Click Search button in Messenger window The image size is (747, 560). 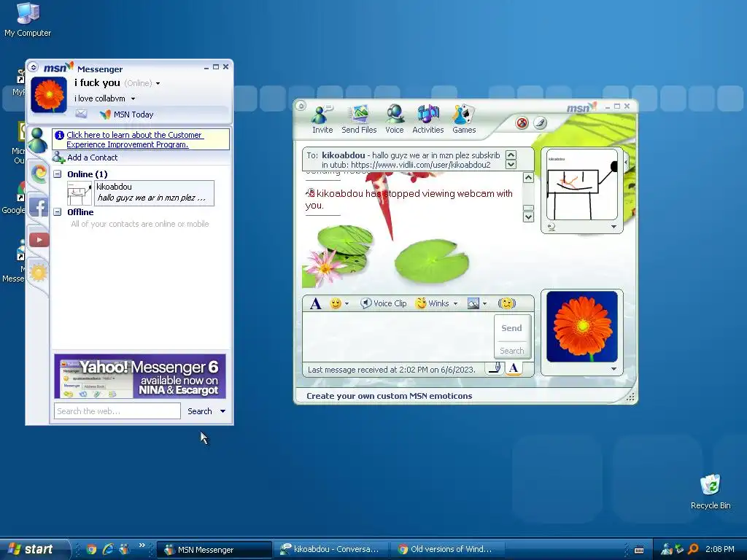tap(200, 411)
